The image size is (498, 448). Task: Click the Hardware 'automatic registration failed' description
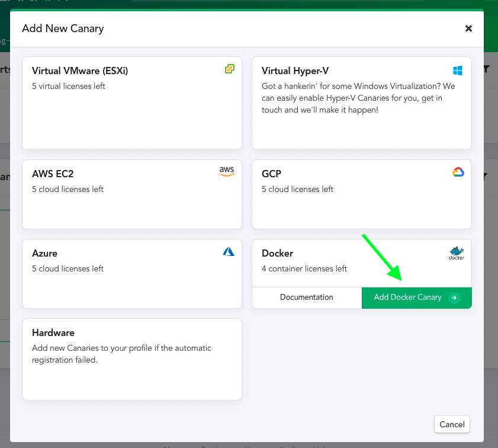(x=121, y=354)
